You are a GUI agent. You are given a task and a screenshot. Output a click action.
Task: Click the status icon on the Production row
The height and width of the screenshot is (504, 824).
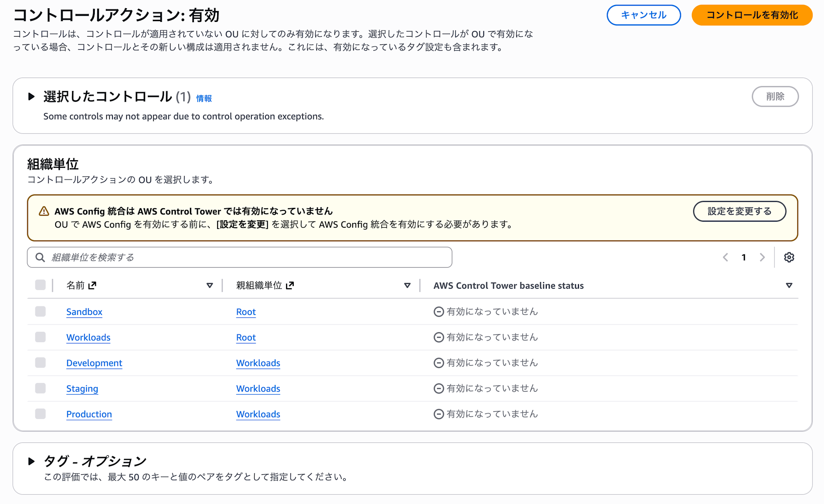pyautogui.click(x=438, y=414)
